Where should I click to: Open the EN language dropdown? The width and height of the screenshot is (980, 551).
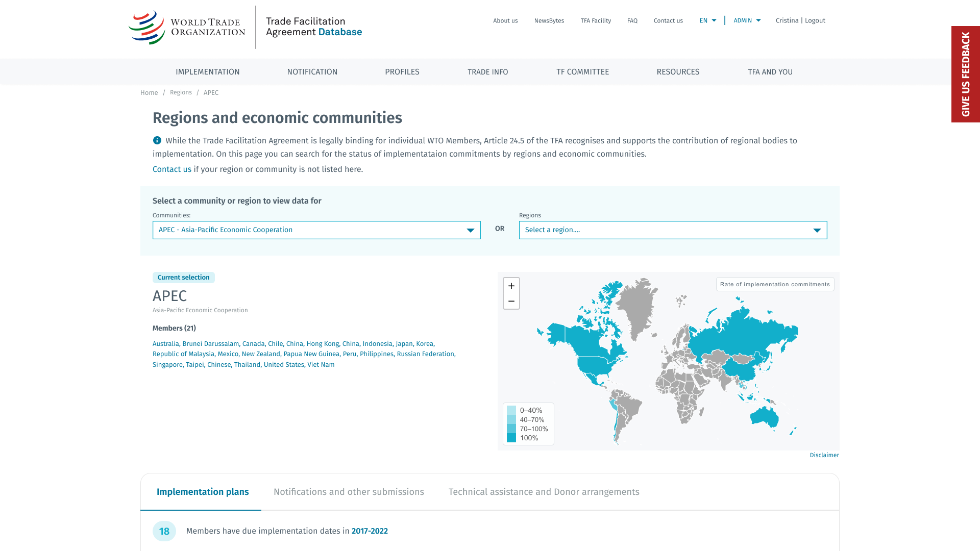pyautogui.click(x=707, y=20)
